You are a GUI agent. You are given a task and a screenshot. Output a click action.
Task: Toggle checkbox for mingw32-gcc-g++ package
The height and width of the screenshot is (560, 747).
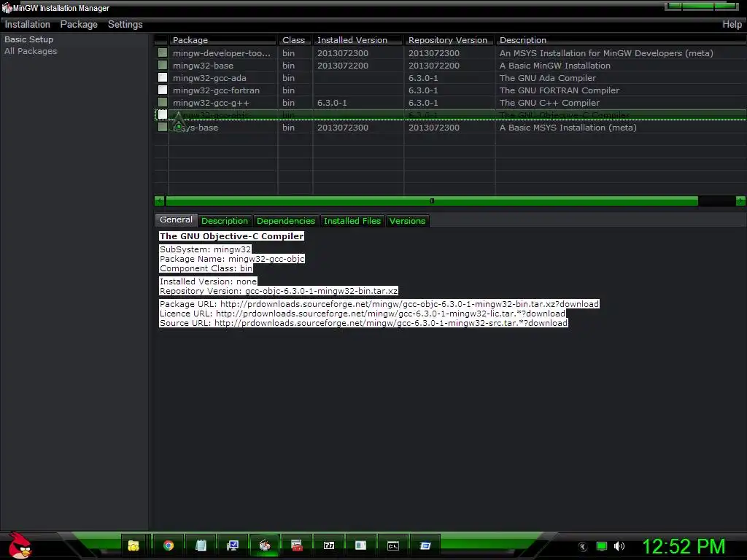[x=163, y=102]
